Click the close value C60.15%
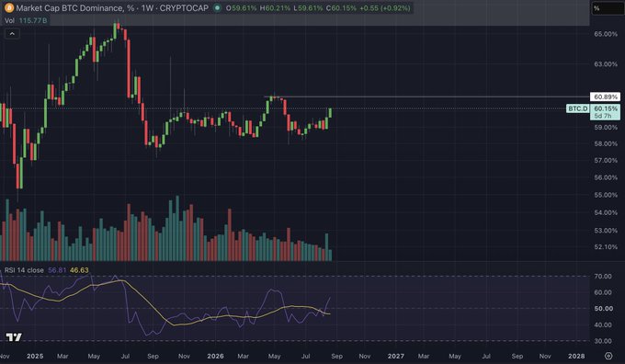 tap(341, 8)
